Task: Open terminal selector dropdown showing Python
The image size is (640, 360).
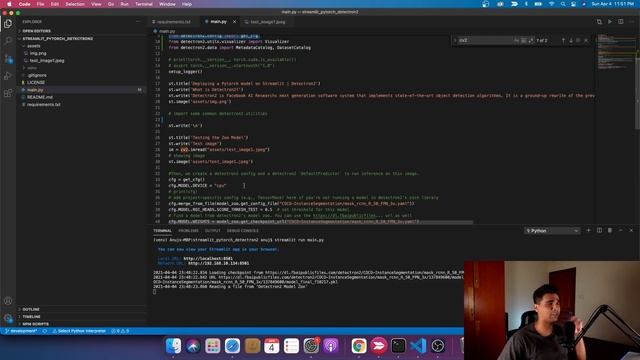Action: click(x=552, y=231)
